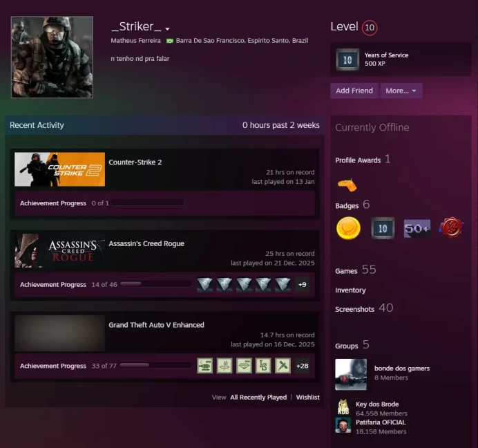Select the 'Currently Offline' status text

click(372, 127)
